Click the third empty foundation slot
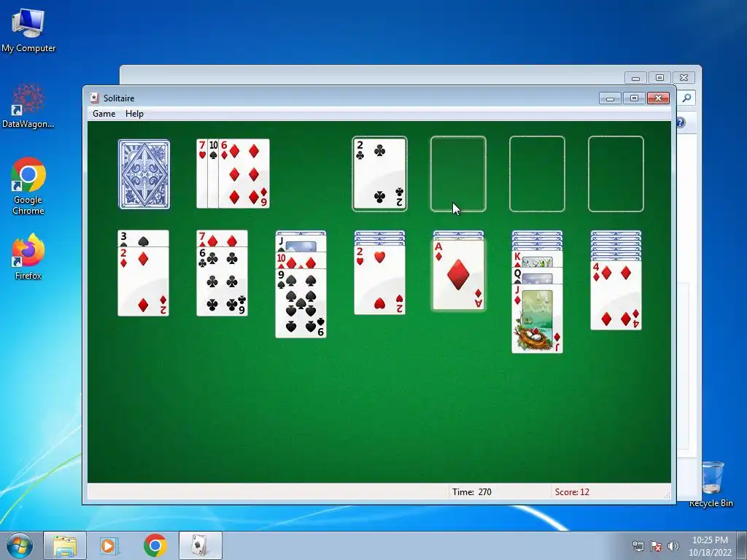 tap(537, 174)
